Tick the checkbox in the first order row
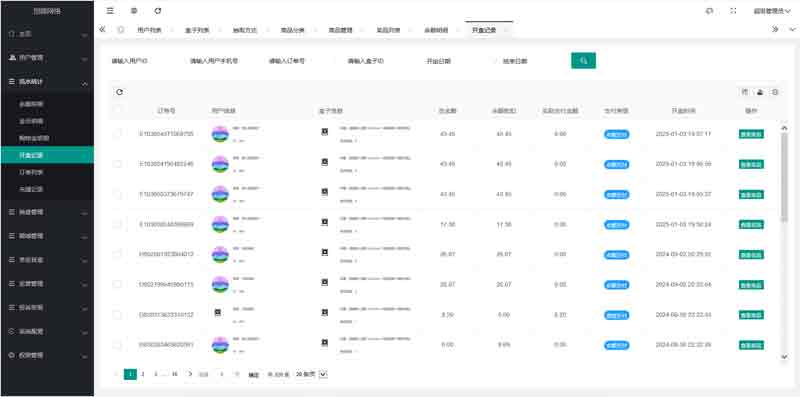Viewport: 800px width, 397px height. [118, 134]
